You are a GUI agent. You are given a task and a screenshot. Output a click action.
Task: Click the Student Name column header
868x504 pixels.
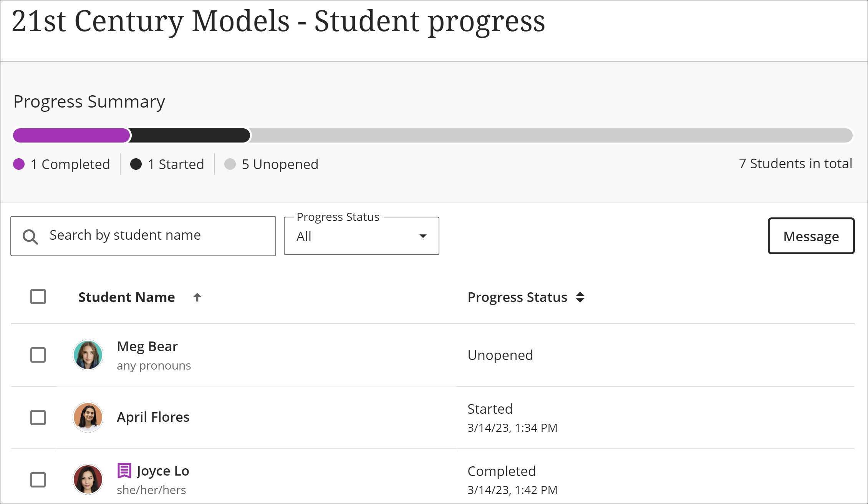[x=126, y=297]
